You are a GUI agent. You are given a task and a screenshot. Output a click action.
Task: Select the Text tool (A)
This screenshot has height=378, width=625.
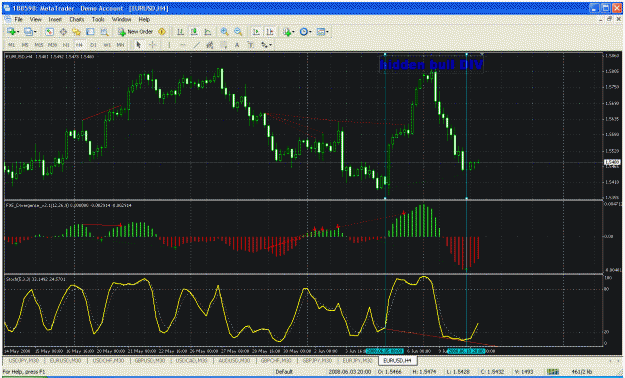tap(237, 45)
